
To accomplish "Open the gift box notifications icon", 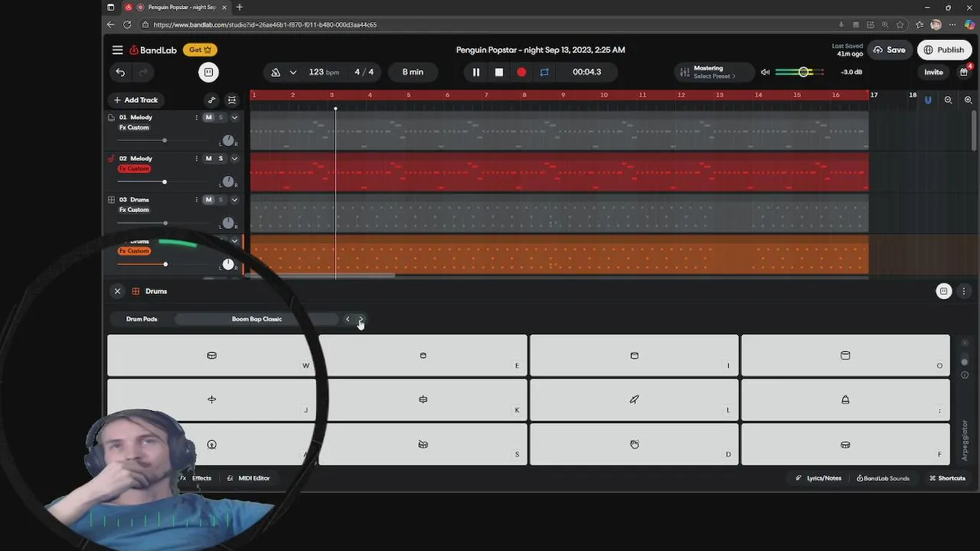I will point(964,72).
